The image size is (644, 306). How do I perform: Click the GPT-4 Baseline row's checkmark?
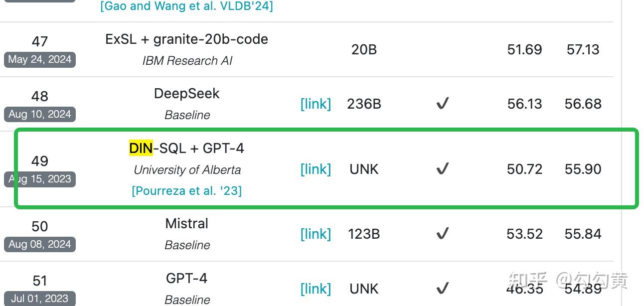(442, 289)
